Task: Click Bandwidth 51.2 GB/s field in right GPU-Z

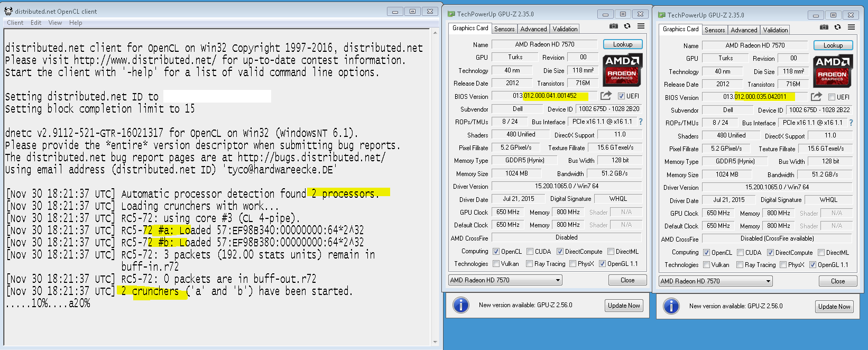Action: click(825, 174)
